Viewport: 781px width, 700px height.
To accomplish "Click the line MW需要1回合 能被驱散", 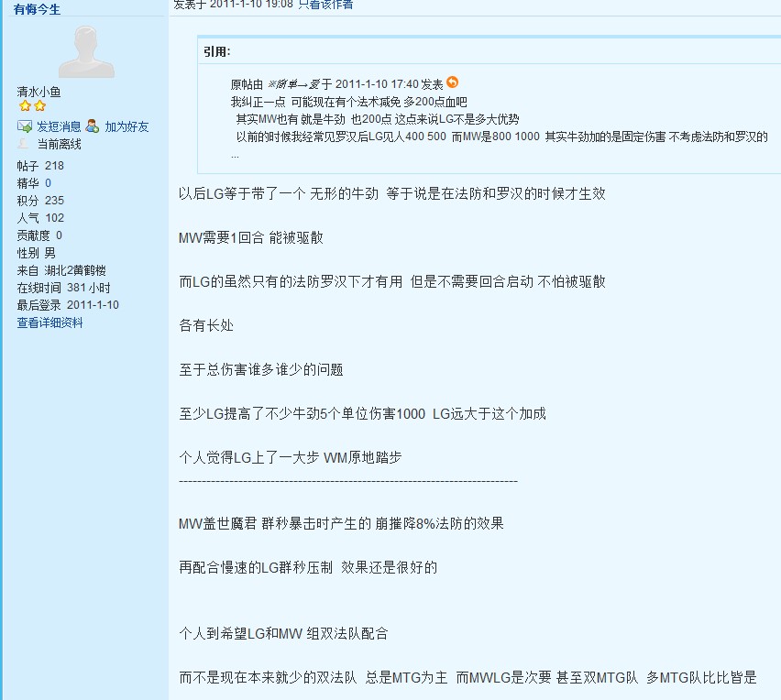I will 251,237.
